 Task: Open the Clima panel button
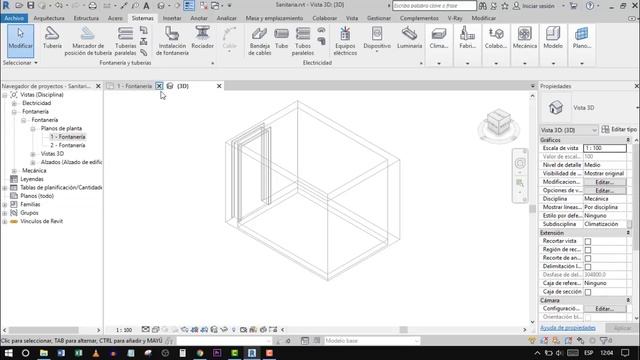439,45
